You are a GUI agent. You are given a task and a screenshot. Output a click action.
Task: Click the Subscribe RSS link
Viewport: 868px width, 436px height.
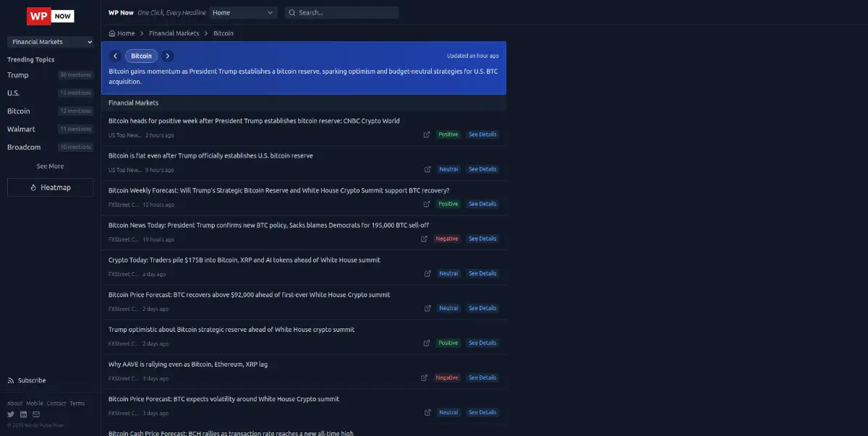[27, 380]
